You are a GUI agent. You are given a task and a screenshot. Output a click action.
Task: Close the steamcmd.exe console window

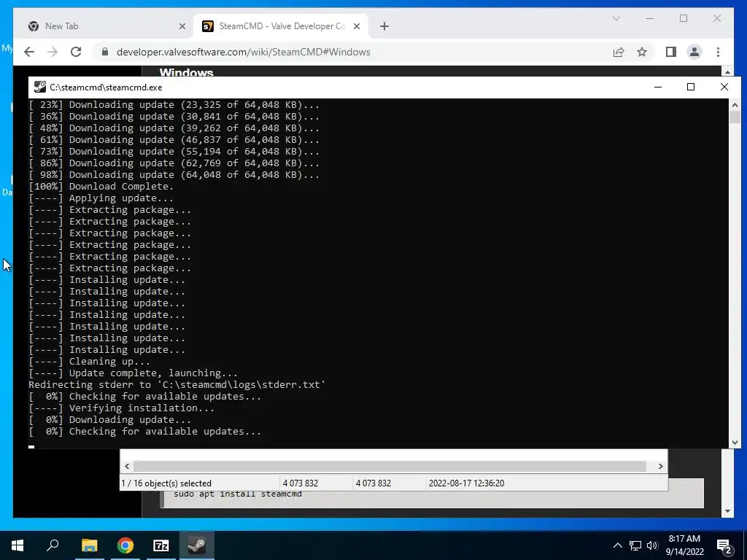point(724,87)
